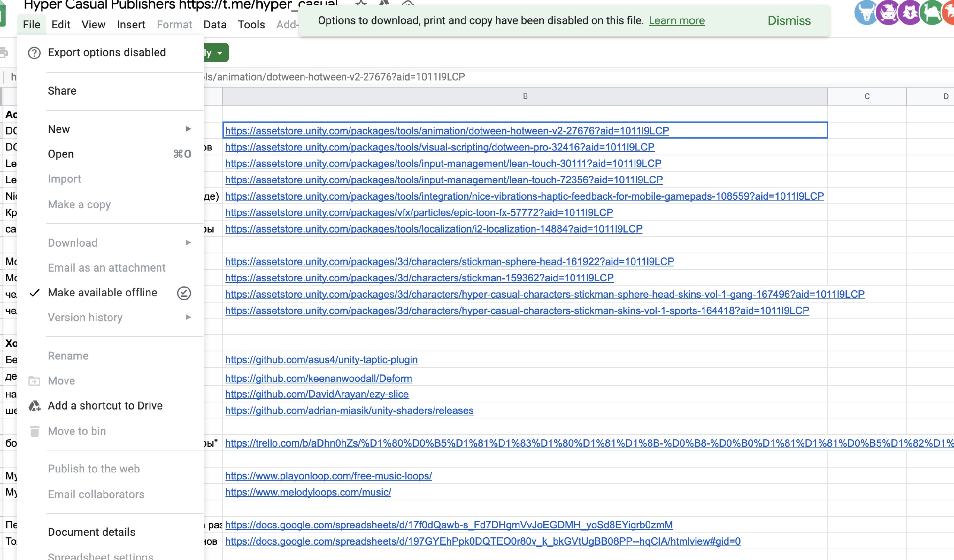Screen dimensions: 954x560
Task: Click the folder icon beside Move
Action: 34,381
